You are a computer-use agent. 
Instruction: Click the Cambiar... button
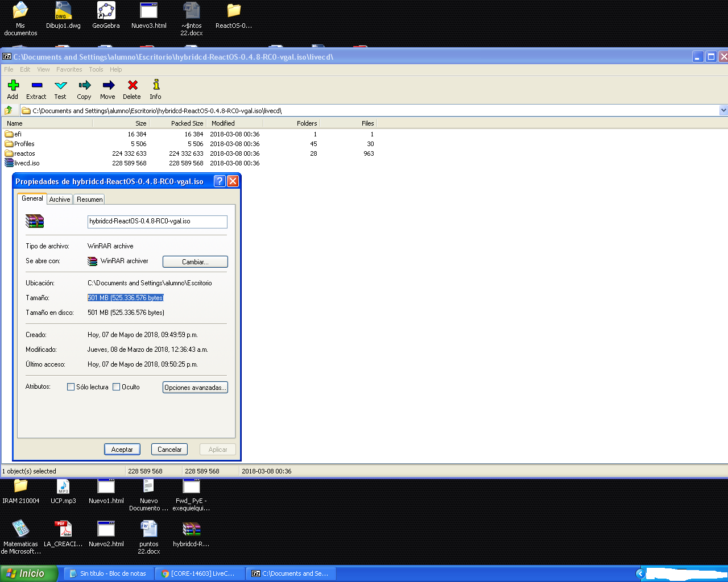(195, 262)
